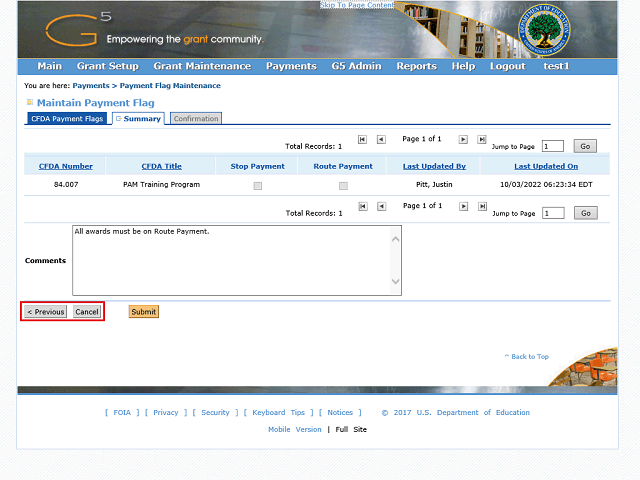Open the FOIA footer link
The height and width of the screenshot is (480, 640).
[x=122, y=413]
